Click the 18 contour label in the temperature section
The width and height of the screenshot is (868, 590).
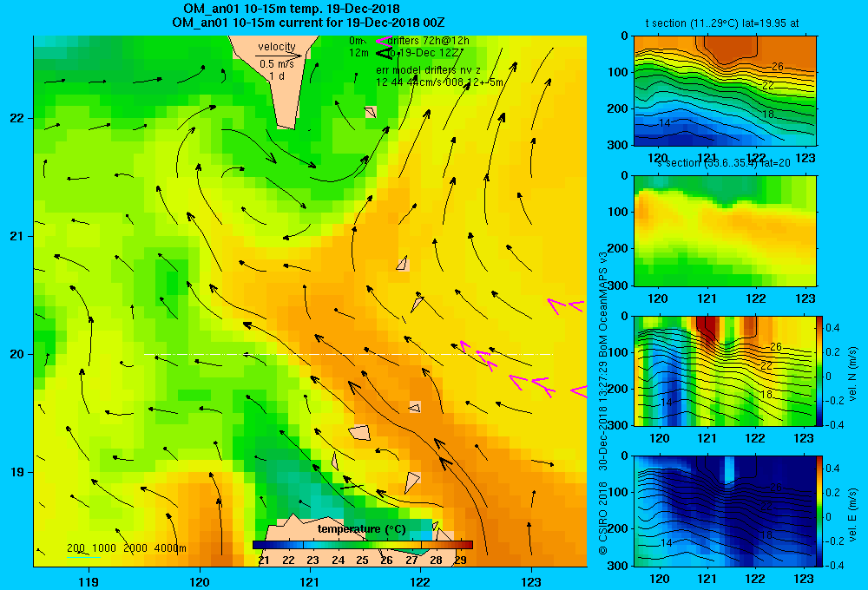(x=768, y=114)
